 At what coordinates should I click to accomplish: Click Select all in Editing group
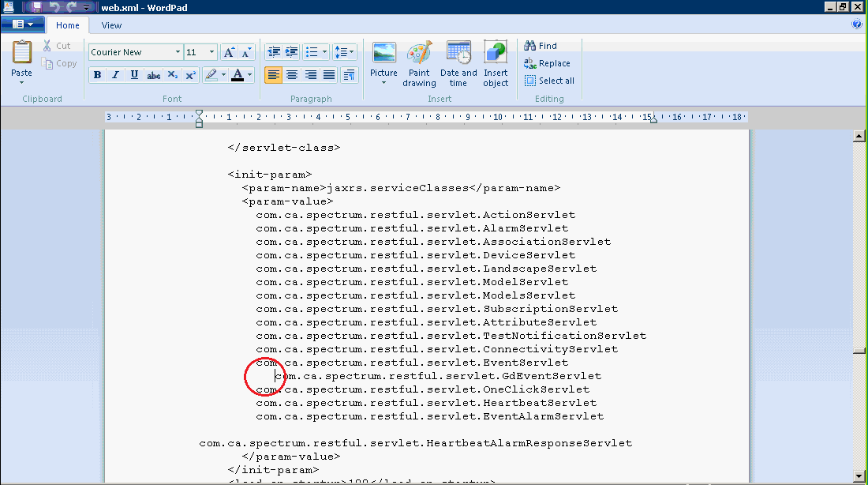click(549, 81)
